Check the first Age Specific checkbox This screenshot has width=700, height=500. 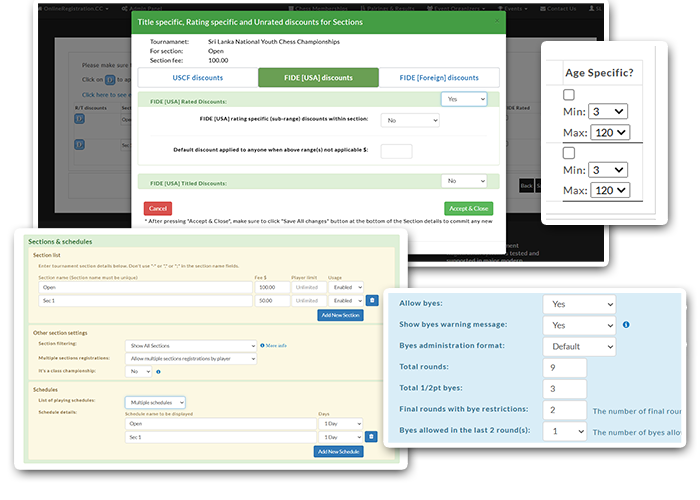tap(569, 94)
